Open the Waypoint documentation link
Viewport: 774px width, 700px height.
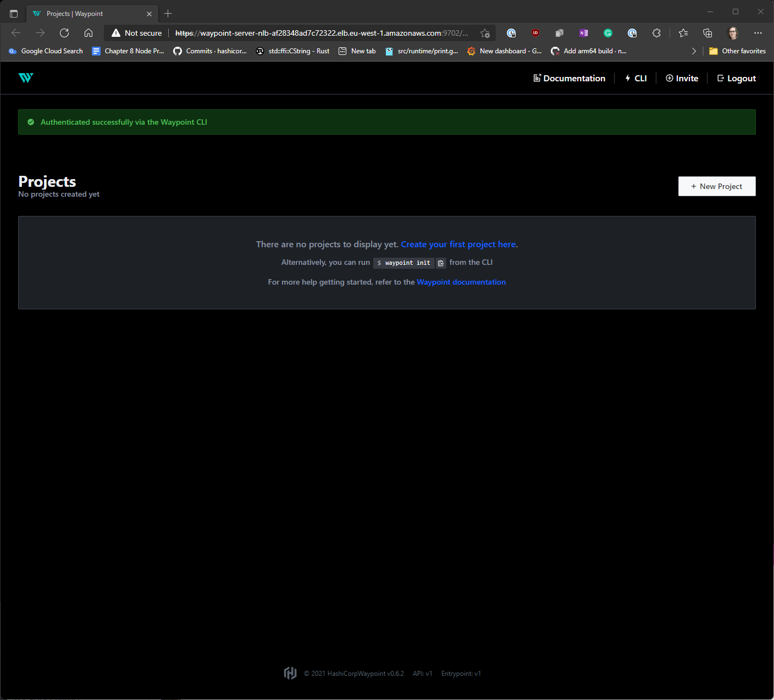pyautogui.click(x=461, y=282)
